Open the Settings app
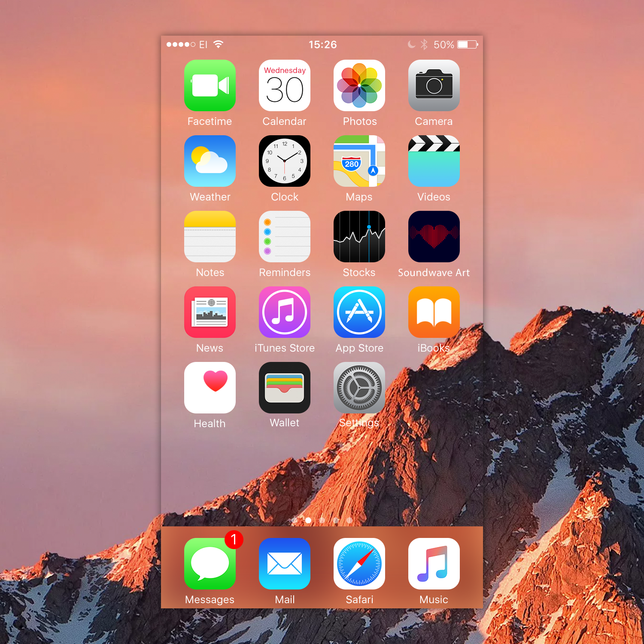 tap(359, 388)
